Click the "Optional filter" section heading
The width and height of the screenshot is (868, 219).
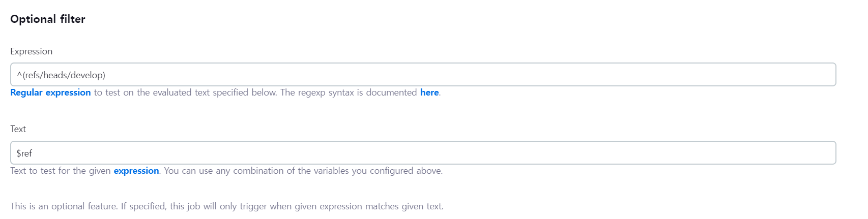point(47,19)
